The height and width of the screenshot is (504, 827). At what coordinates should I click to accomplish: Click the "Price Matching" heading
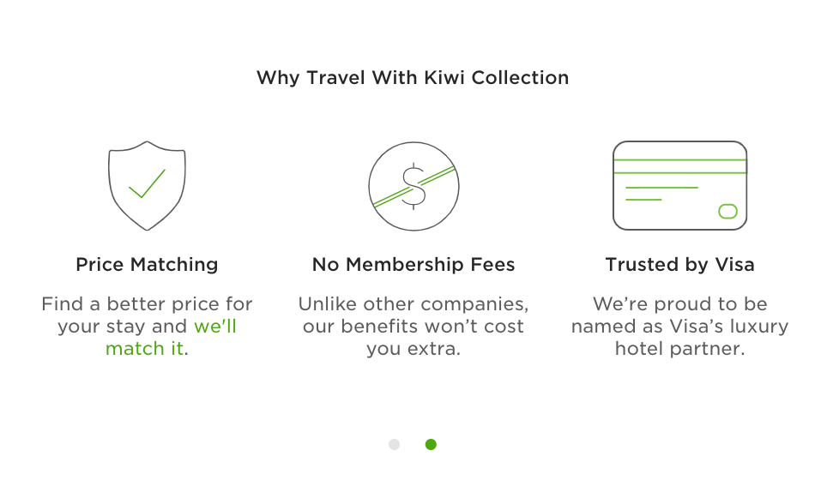click(147, 264)
